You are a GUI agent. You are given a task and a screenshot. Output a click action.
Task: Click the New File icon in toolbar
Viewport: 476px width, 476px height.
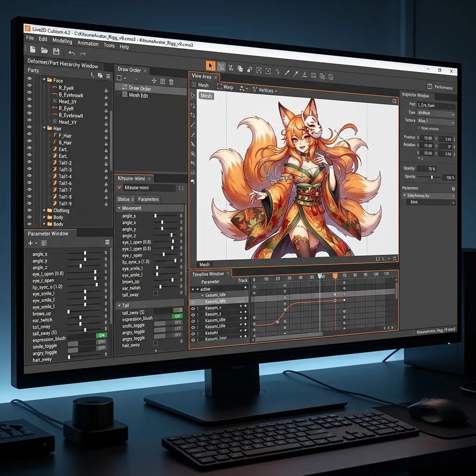point(33,49)
